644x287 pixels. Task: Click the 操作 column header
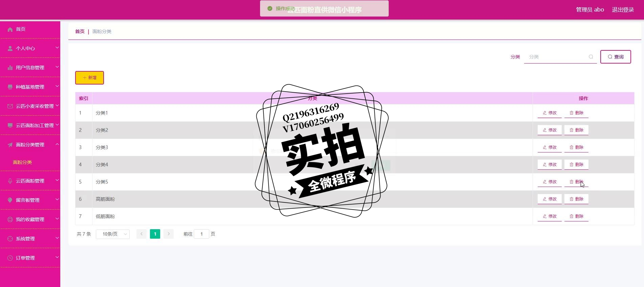click(x=583, y=98)
